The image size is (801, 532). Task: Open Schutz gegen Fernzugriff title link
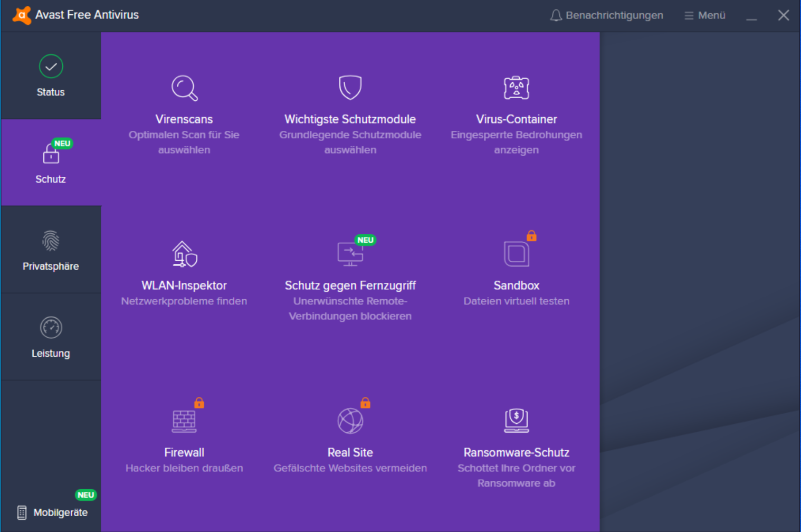point(350,286)
